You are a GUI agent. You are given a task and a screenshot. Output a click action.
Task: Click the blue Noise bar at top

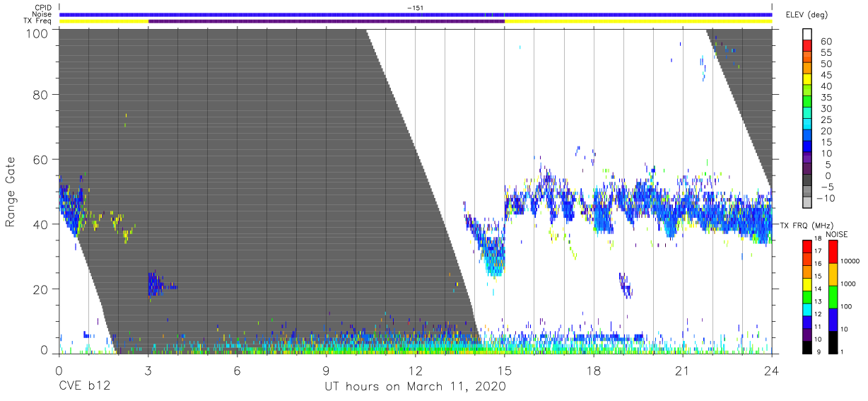point(416,14)
